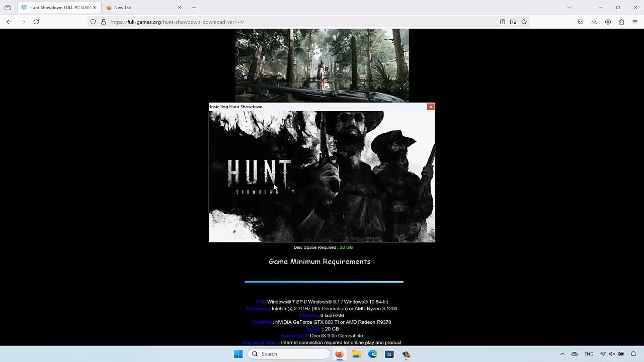The image size is (644, 362).
Task: Click the Hunt Showdown installer artwork
Action: 322,176
